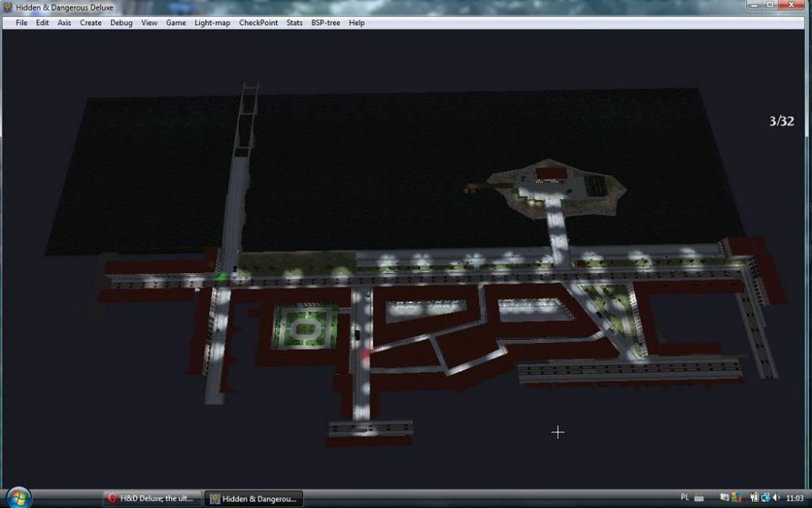Open the Create menu

91,23
